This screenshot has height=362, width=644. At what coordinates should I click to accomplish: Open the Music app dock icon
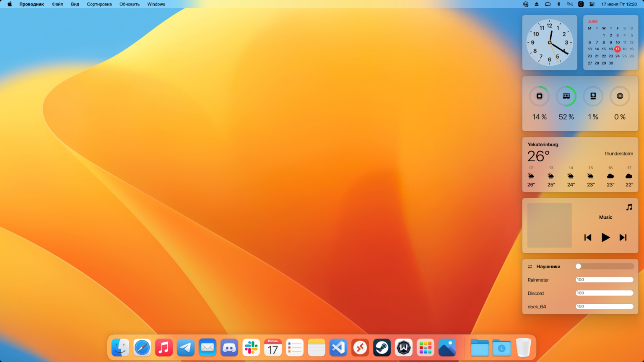(164, 348)
